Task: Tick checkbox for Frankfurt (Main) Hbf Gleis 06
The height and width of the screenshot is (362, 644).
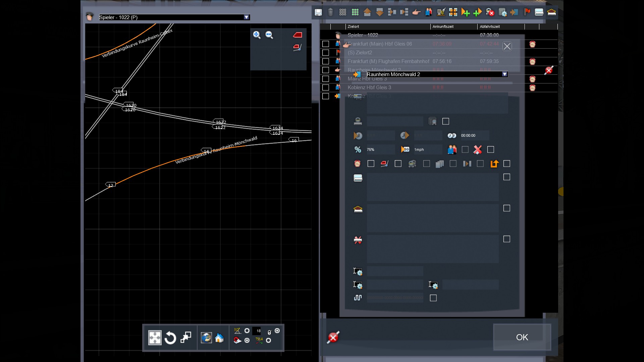Action: click(325, 44)
